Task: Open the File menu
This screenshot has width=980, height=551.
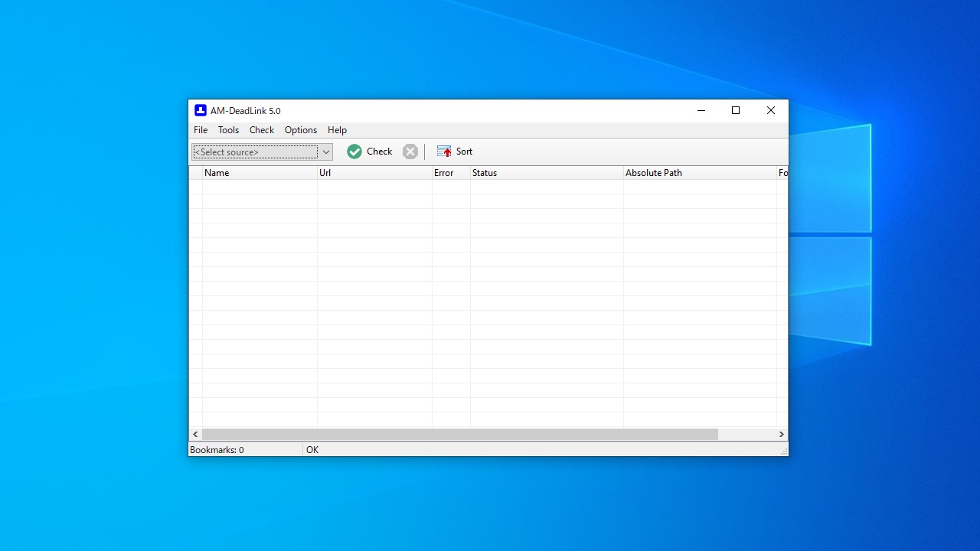Action: tap(201, 130)
